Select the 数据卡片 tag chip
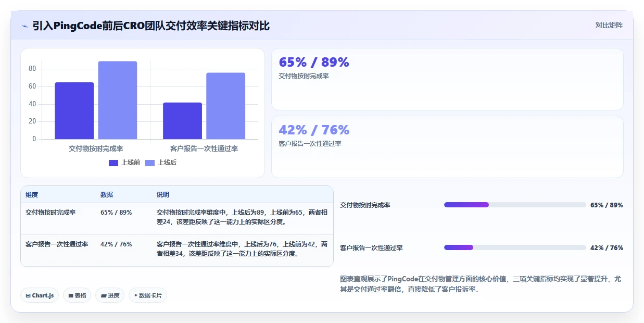 pyautogui.click(x=148, y=295)
